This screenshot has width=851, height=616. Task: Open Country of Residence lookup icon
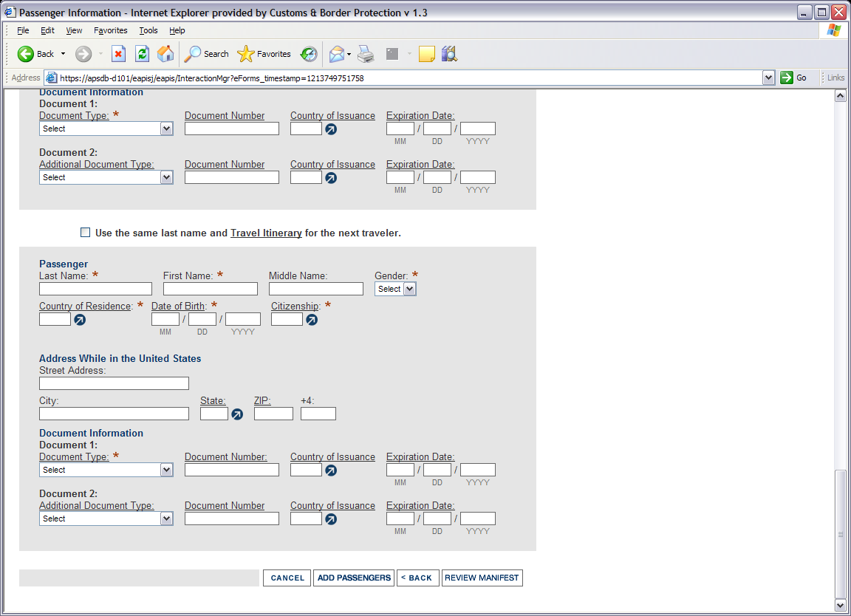pyautogui.click(x=80, y=321)
